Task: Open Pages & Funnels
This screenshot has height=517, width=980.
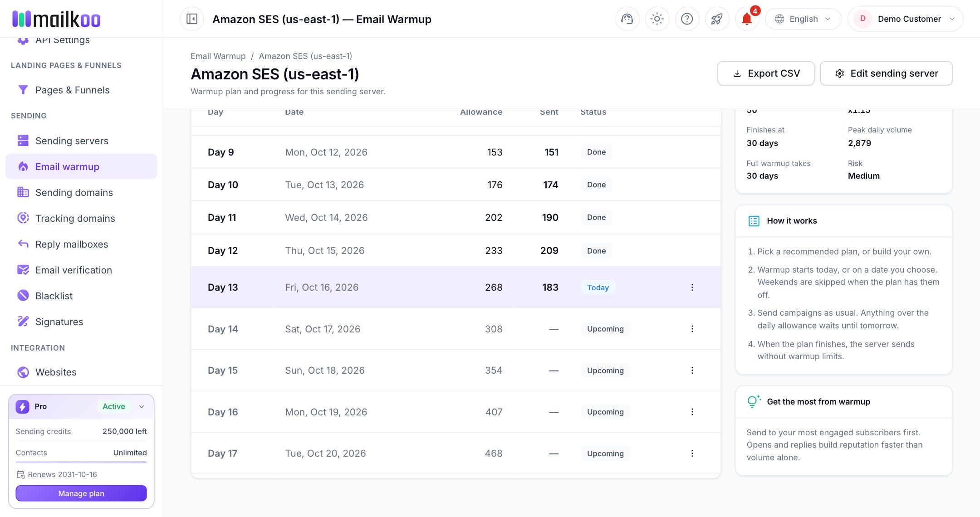Action: (x=81, y=90)
